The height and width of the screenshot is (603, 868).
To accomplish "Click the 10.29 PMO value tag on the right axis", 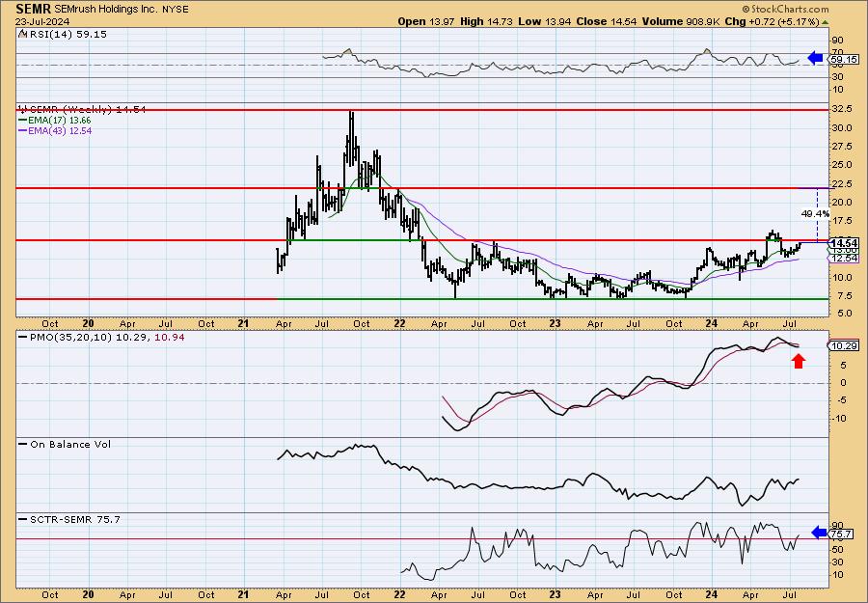I will [845, 346].
